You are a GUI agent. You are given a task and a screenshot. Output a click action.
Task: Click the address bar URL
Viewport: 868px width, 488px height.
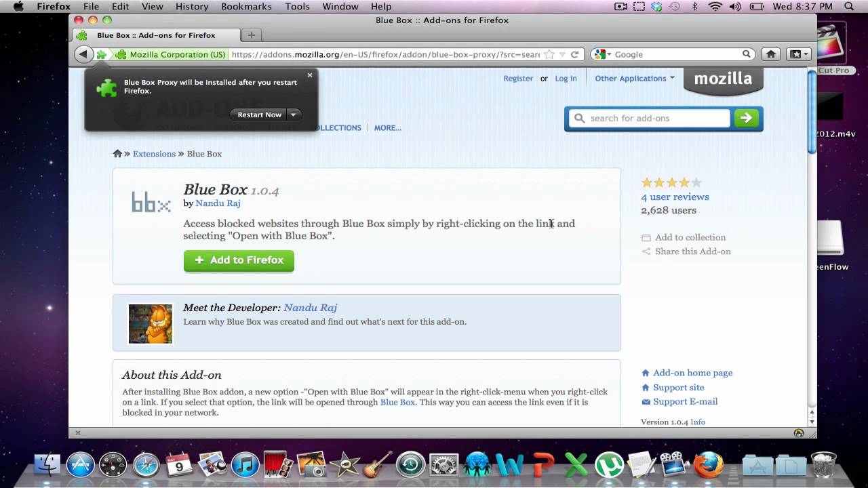click(x=385, y=54)
